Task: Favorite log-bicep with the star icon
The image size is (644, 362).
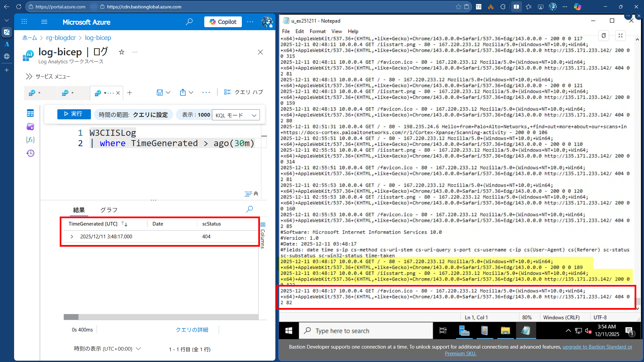Action: pos(122,52)
